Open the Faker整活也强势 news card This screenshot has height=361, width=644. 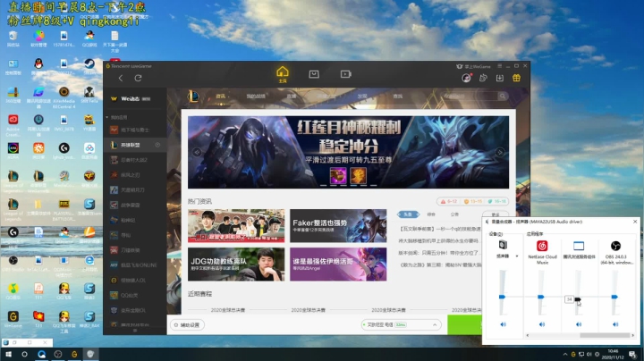pyautogui.click(x=338, y=225)
